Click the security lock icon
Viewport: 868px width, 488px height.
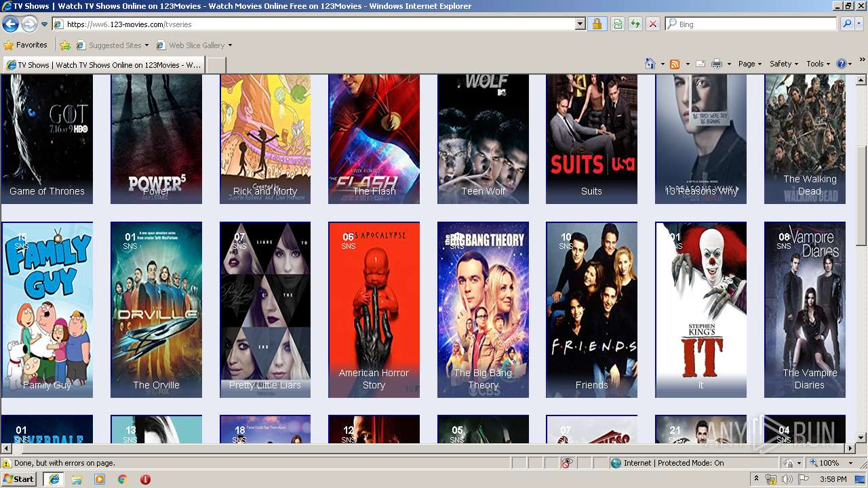click(597, 24)
